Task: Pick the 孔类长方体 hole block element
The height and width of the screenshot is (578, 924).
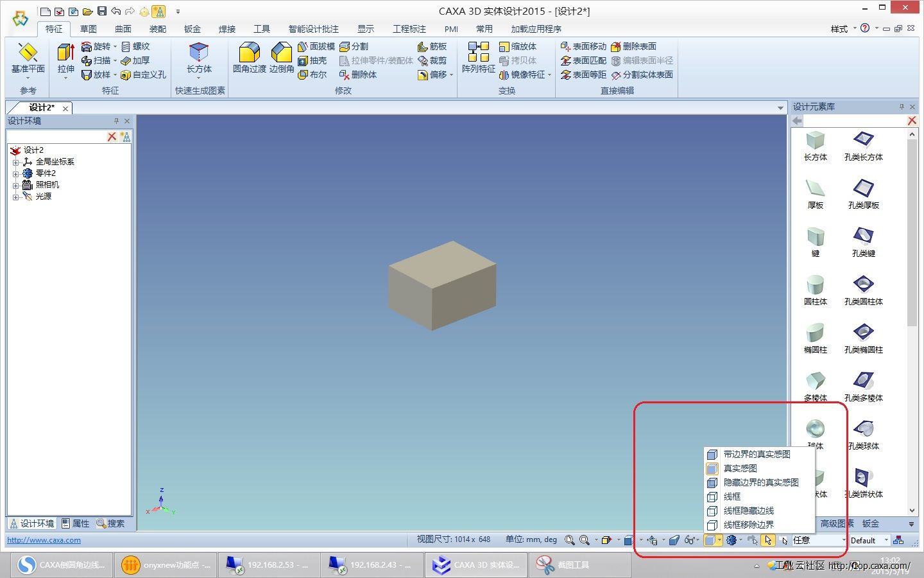Action: 863,146
